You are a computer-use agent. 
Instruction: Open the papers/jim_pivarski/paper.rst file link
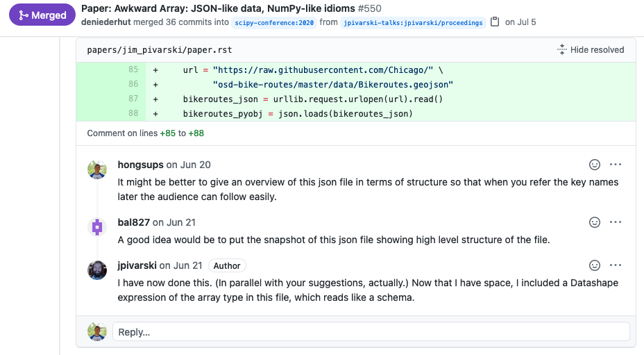click(160, 50)
